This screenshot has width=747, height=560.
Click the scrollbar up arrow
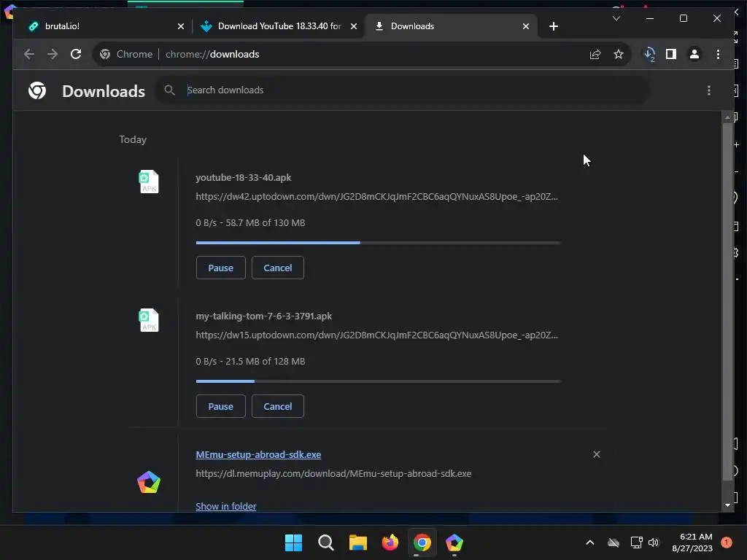[x=727, y=117]
